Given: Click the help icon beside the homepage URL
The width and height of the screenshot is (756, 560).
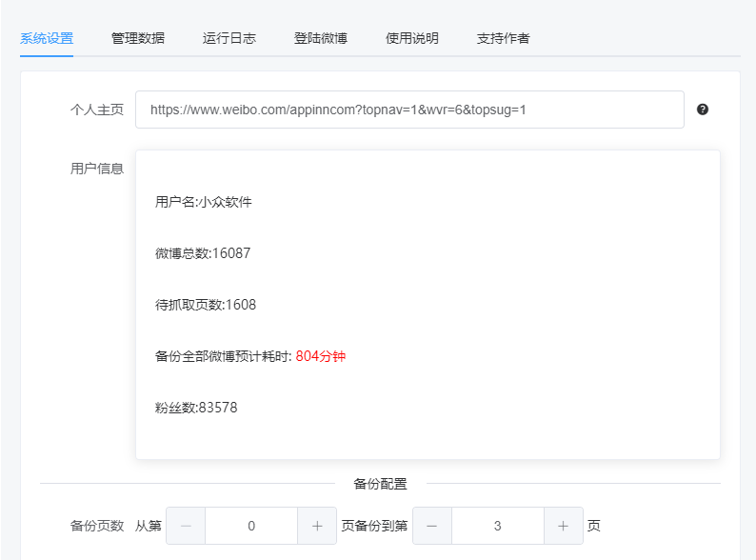Looking at the screenshot, I should click(703, 110).
